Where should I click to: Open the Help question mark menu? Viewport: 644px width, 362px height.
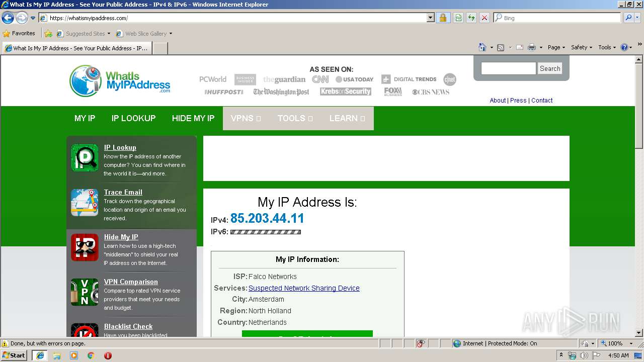(626, 47)
